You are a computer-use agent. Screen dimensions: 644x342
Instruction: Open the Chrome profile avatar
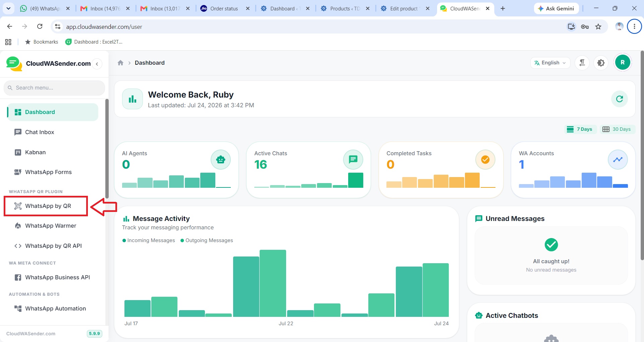coord(619,26)
